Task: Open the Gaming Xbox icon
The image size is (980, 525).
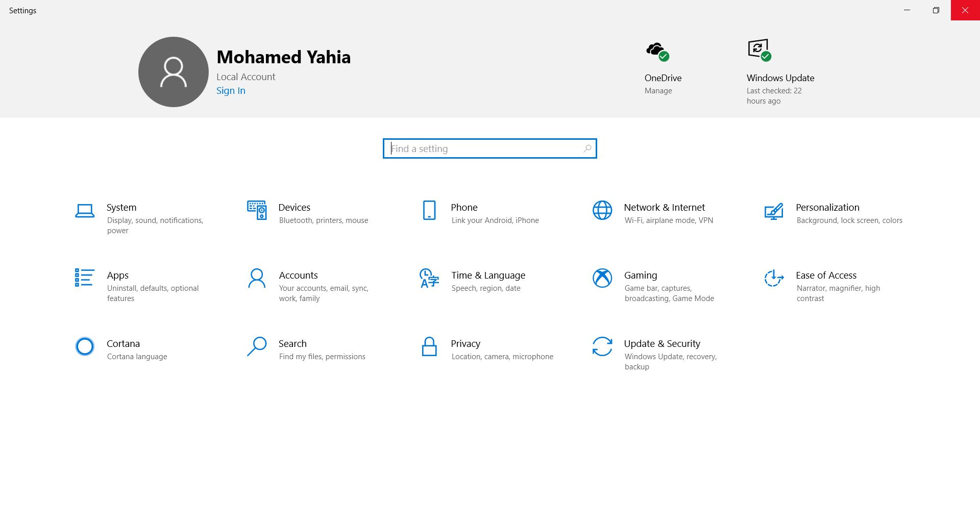Action: (602, 278)
